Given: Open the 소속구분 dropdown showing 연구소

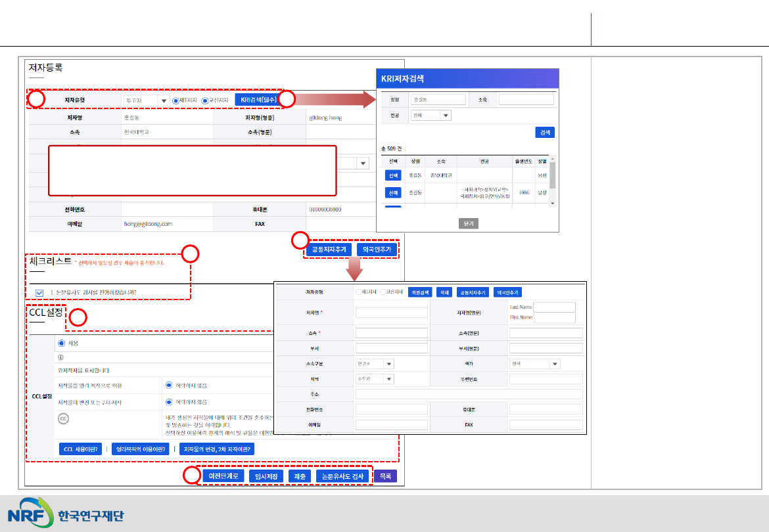Looking at the screenshot, I should point(375,363).
